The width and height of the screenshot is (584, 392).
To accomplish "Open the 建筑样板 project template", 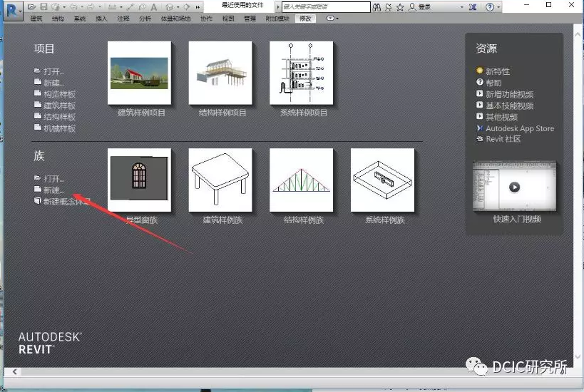I will (x=55, y=105).
